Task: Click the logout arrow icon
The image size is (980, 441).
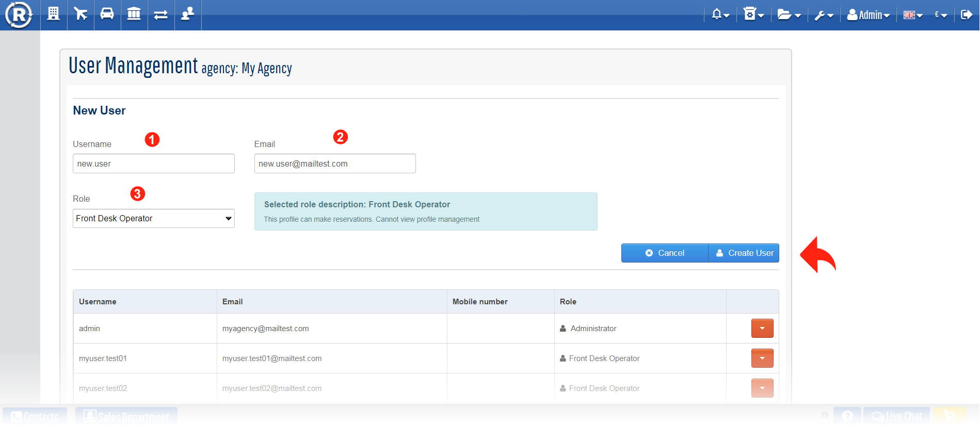Action: [x=966, y=14]
